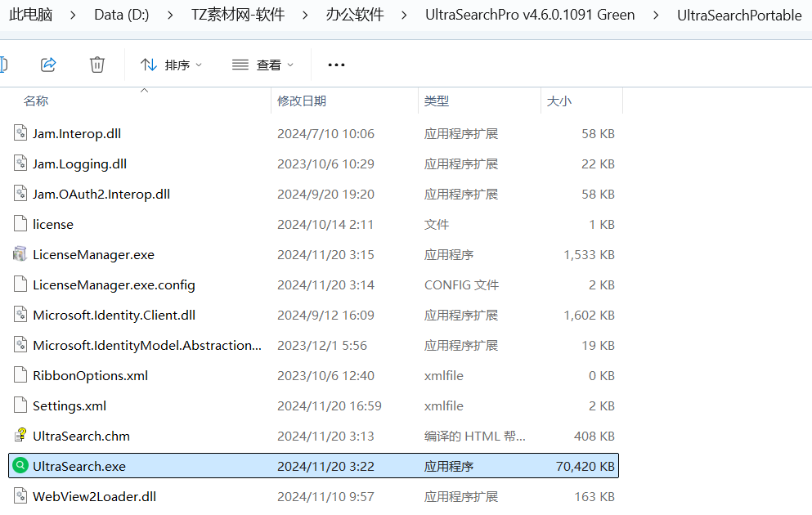Select the Jam.OAuth2.Interop.dll file name

101,194
